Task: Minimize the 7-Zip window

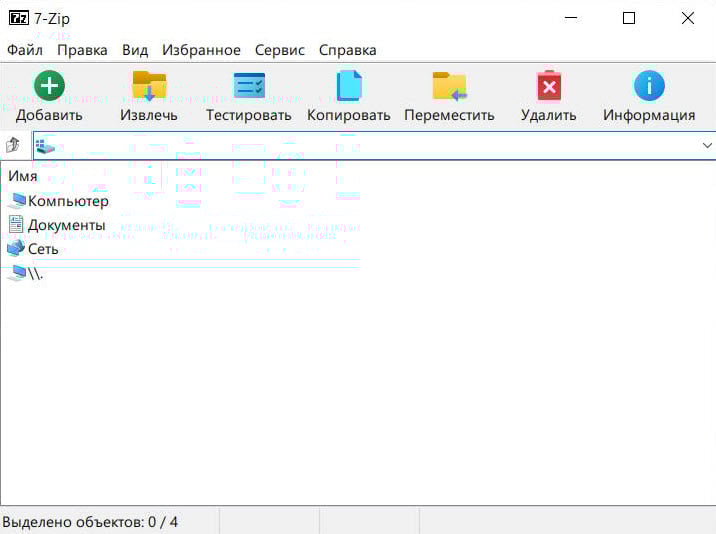Action: (x=571, y=18)
